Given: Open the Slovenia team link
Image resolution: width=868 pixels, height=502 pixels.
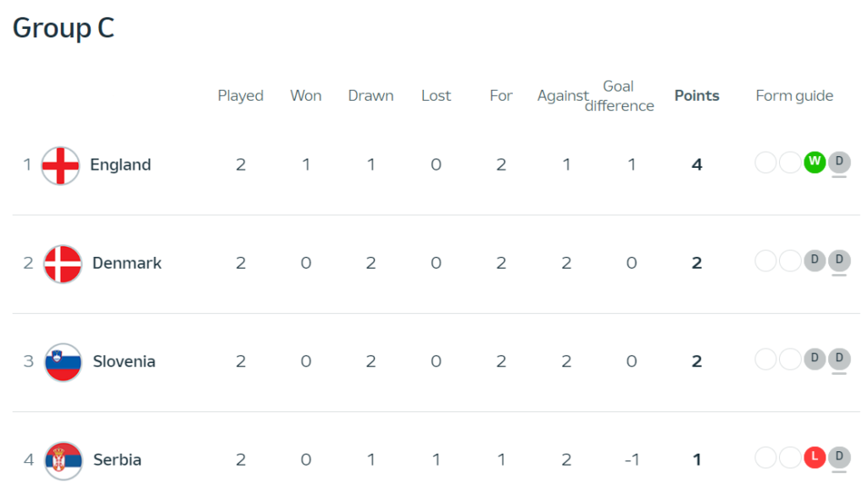Looking at the screenshot, I should 124,361.
